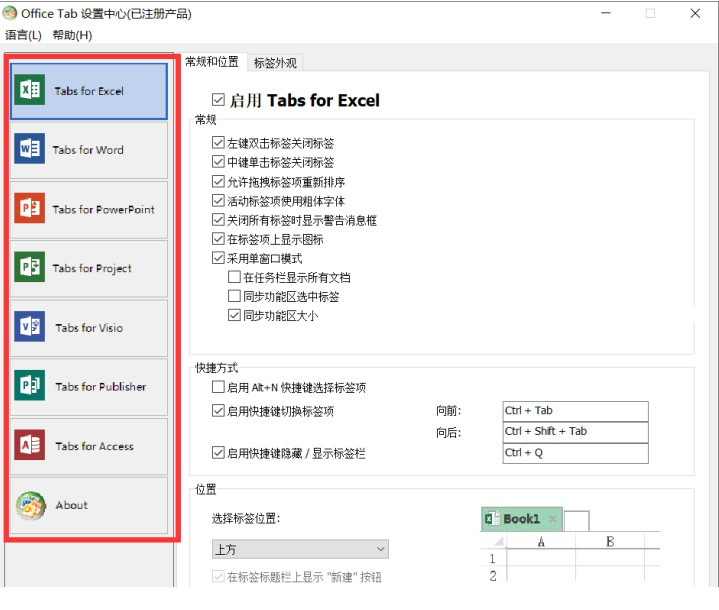This screenshot has width=719, height=610.
Task: Open Tabs for Word settings
Action: pos(89,150)
